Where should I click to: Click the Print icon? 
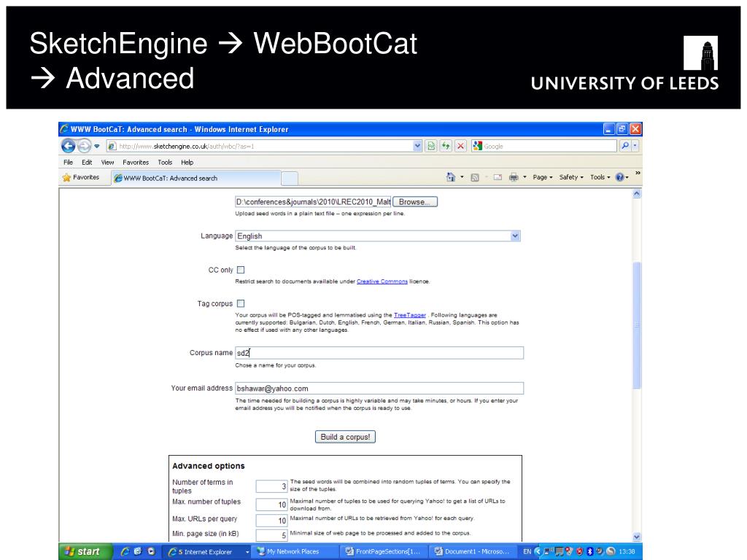click(514, 177)
